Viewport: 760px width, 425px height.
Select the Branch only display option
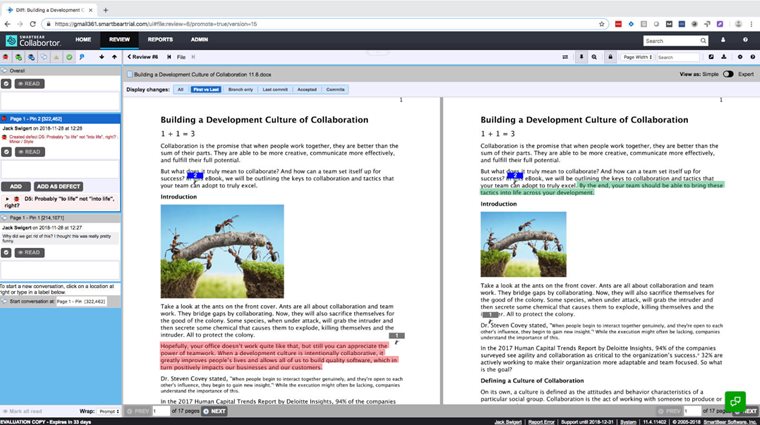pyautogui.click(x=240, y=90)
